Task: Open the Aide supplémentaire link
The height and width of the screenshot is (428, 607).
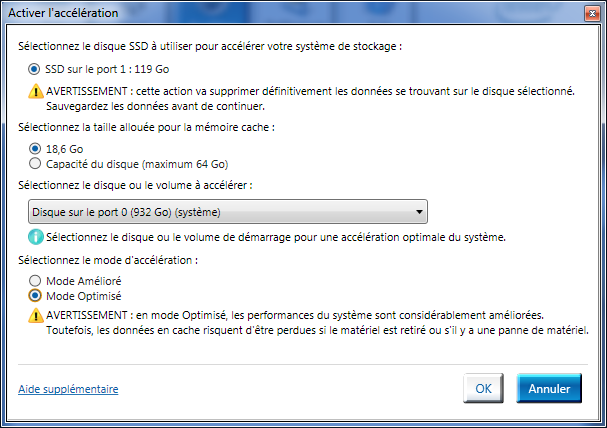Action: tap(68, 389)
